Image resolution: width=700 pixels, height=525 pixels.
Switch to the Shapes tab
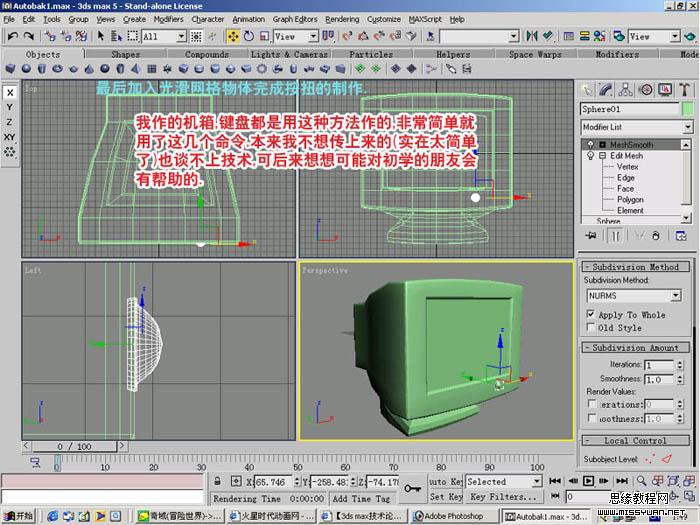click(125, 54)
